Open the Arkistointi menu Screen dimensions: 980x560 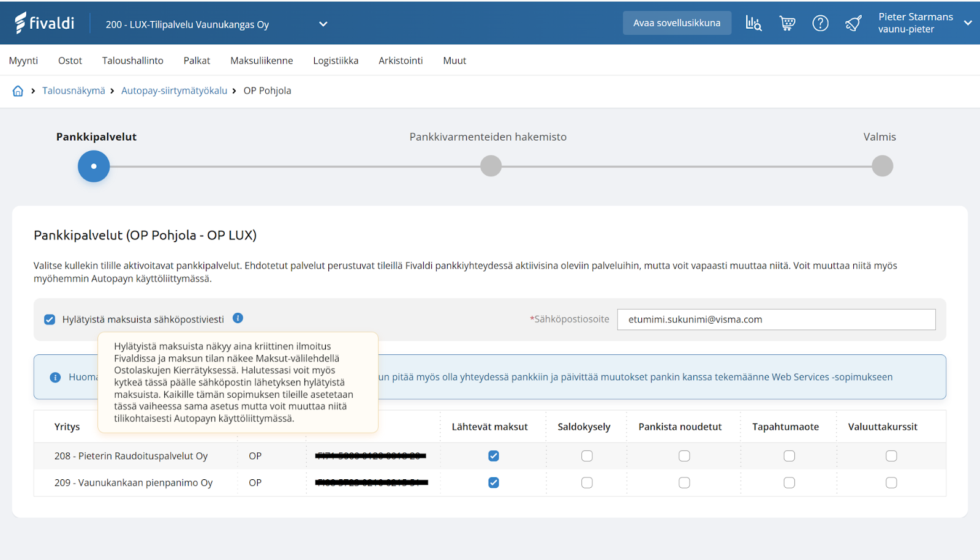(x=401, y=61)
